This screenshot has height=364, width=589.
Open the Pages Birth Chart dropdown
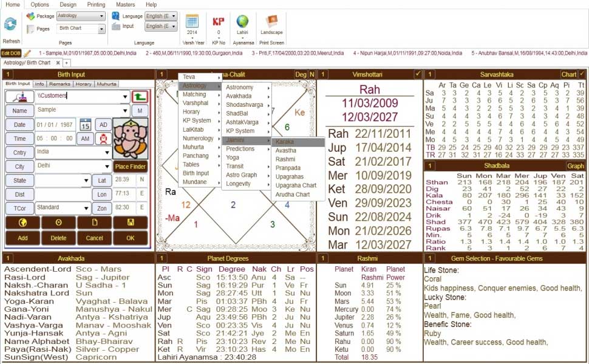point(101,29)
